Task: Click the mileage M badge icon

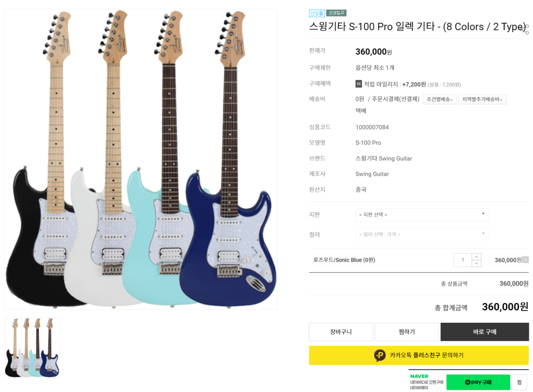Action: 359,84
